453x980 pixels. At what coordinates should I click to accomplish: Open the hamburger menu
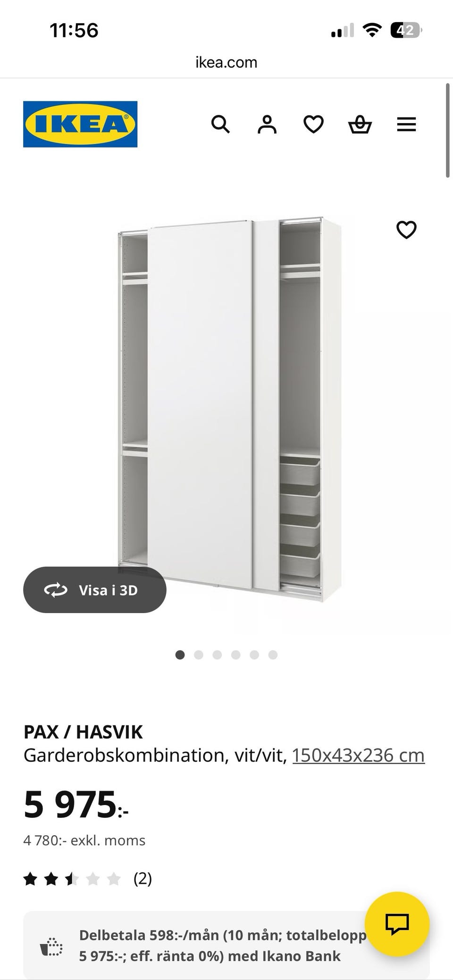(406, 125)
